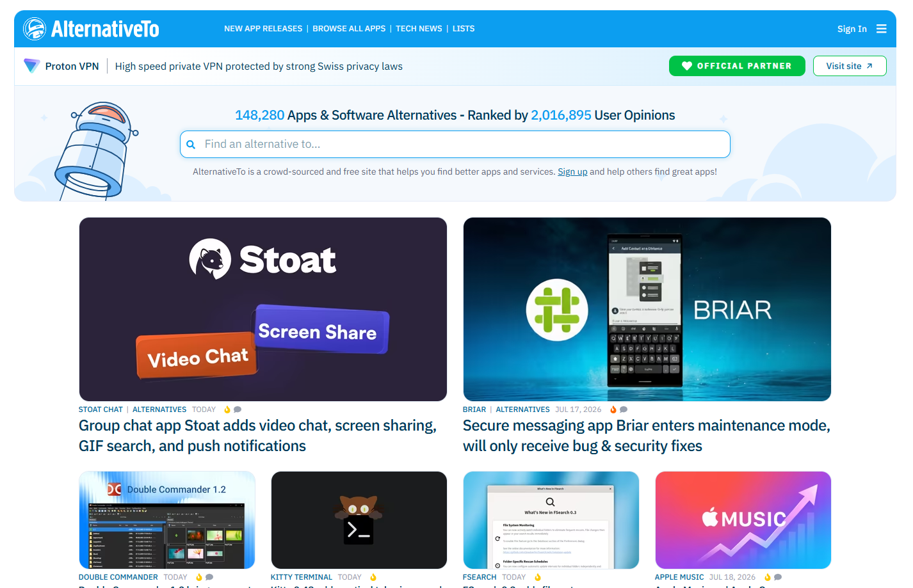Open the Briar article thumbnail
The width and height of the screenshot is (913, 588).
(647, 309)
